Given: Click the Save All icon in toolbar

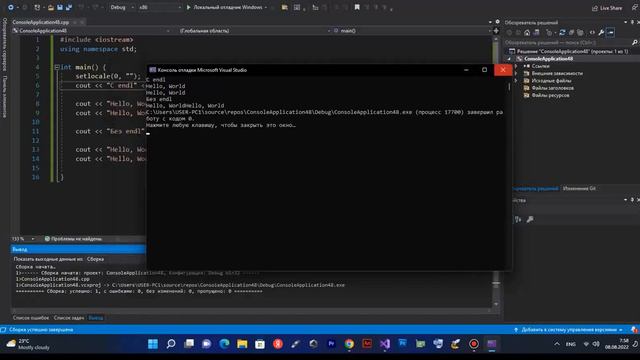Looking at the screenshot, I should [x=69, y=7].
